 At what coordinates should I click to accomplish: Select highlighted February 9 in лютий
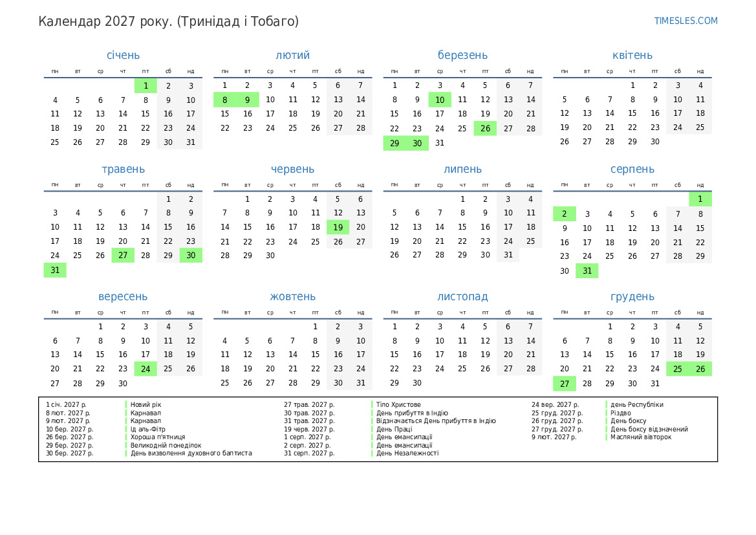pos(247,100)
